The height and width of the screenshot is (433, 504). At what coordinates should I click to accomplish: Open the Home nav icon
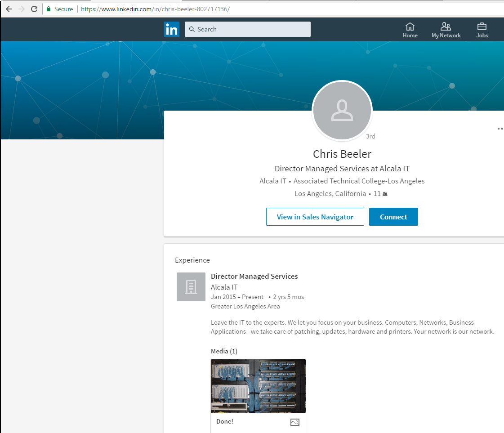coord(410,30)
